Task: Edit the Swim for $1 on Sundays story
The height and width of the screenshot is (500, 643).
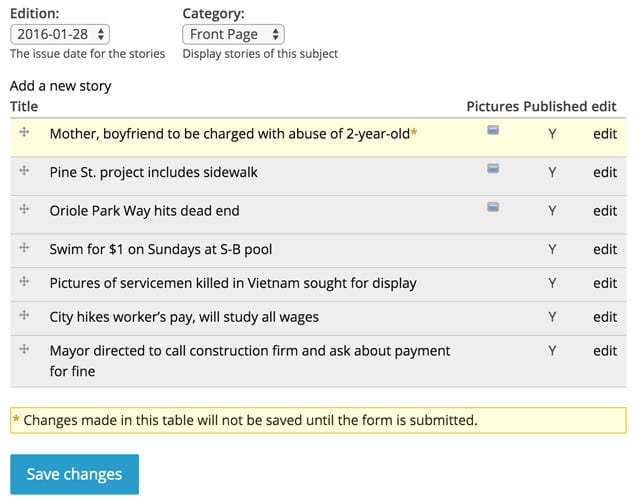Action: point(605,249)
